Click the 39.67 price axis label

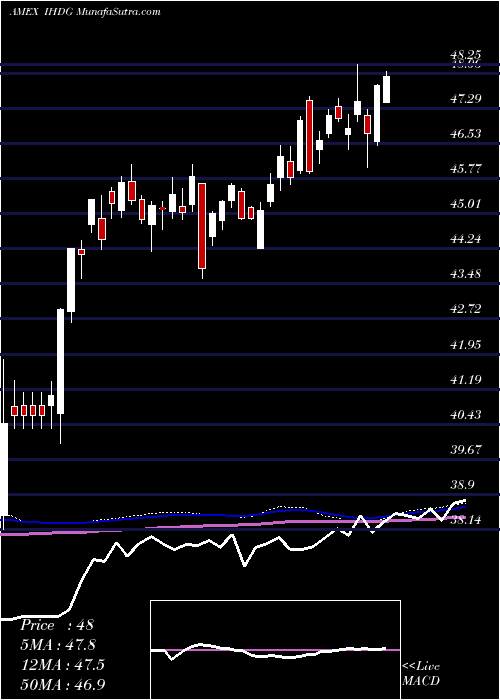(466, 449)
